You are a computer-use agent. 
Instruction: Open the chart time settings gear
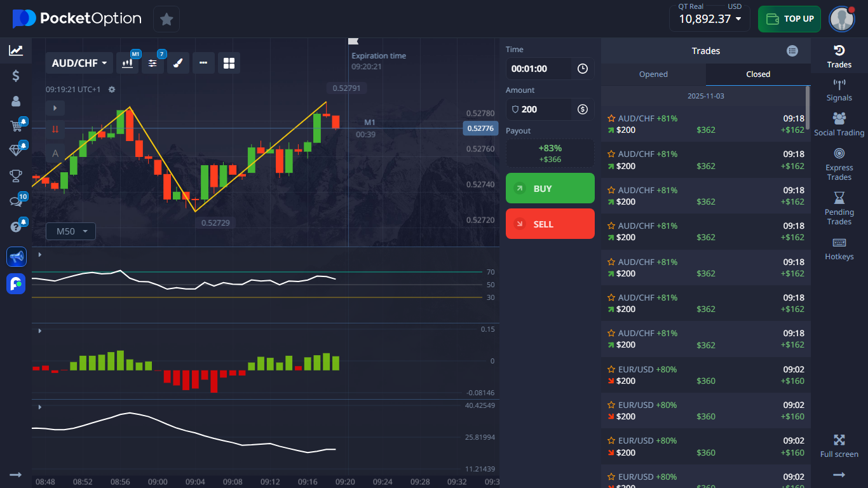(111, 90)
